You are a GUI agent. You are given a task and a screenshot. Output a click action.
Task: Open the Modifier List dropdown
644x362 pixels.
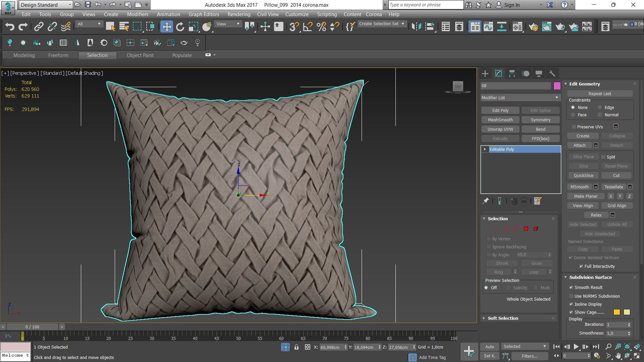pos(520,98)
